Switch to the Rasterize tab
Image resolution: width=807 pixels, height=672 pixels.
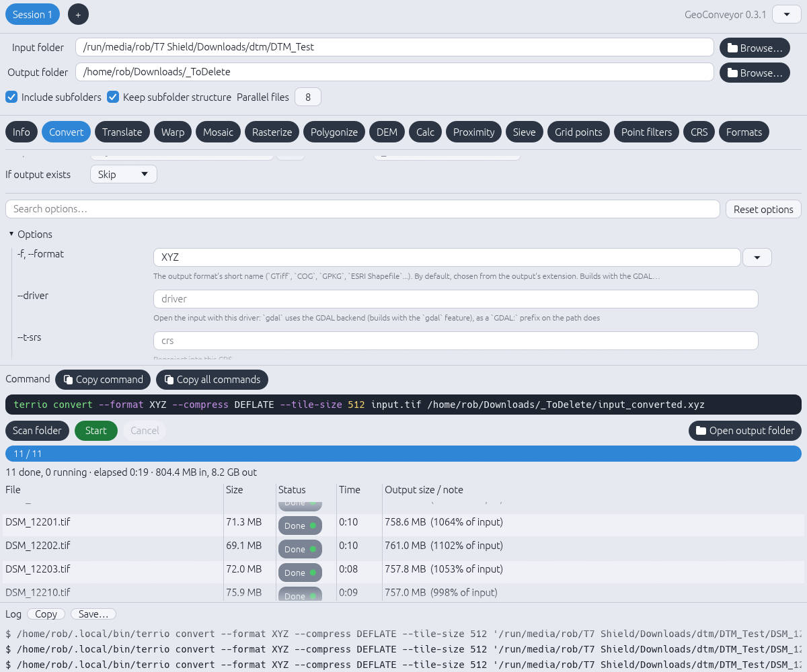[272, 132]
